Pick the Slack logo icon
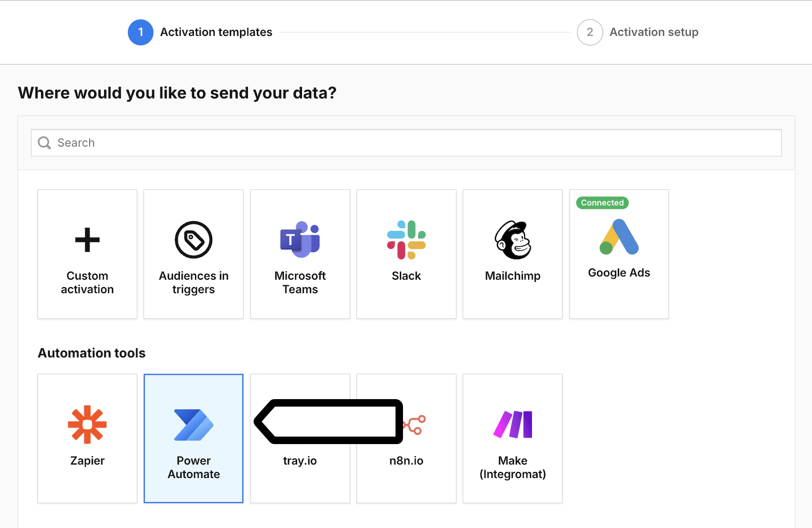Screen dimensions: 812x528 (x=406, y=240)
